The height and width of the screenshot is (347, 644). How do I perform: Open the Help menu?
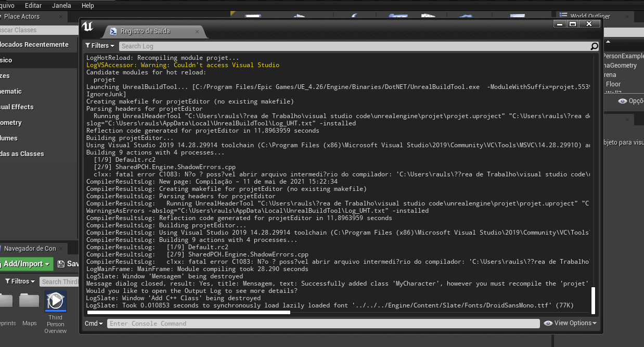88,5
